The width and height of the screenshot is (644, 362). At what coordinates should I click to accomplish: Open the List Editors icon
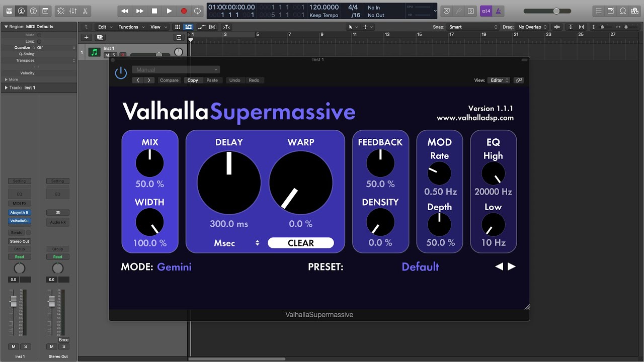599,11
